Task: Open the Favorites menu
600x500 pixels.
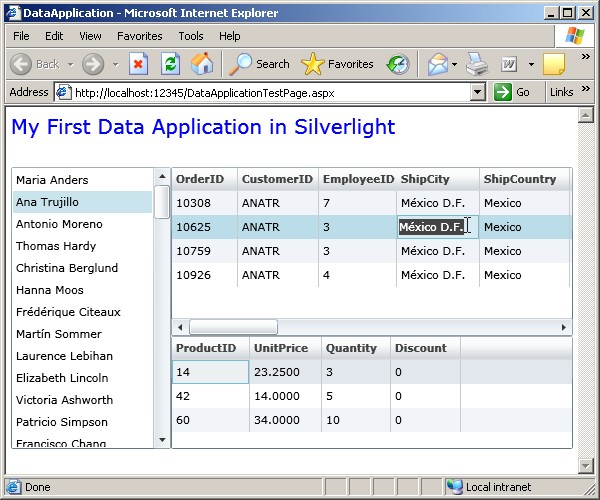Action: [140, 36]
